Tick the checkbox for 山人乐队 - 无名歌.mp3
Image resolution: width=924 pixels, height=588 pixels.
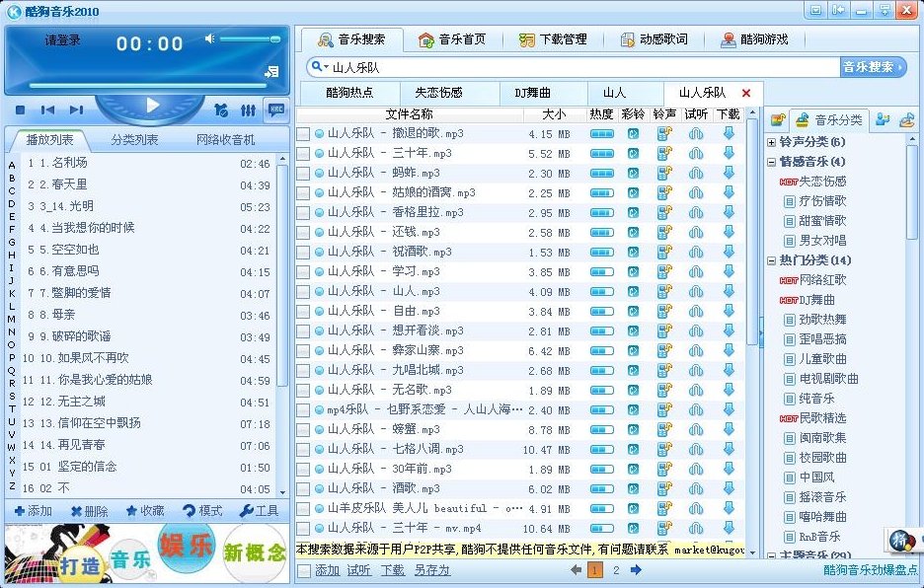tap(303, 391)
